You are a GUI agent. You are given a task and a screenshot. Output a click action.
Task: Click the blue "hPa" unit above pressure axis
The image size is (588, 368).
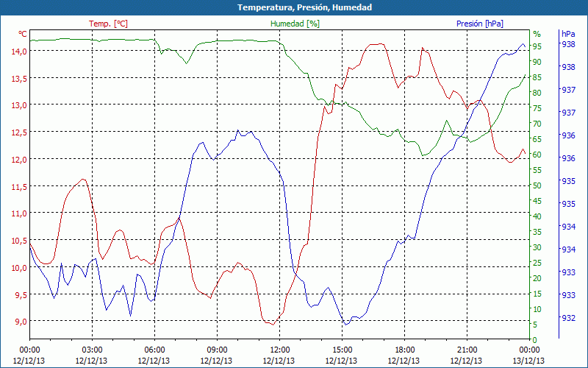[x=568, y=34]
